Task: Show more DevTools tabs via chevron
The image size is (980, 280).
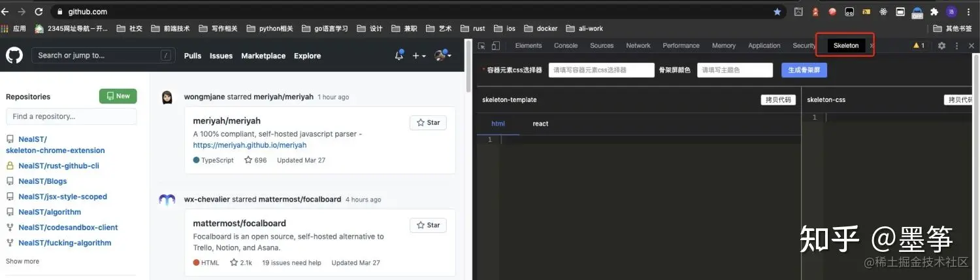Action: (872, 46)
